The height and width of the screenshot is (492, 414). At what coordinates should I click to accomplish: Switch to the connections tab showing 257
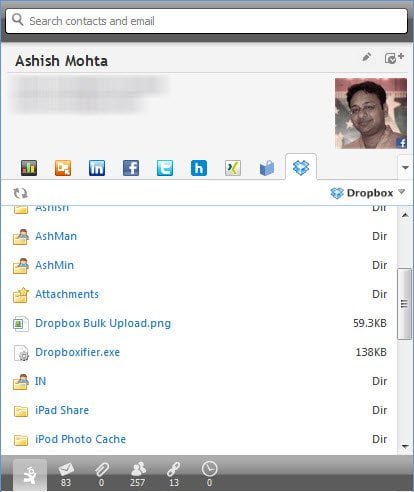[x=138, y=474]
